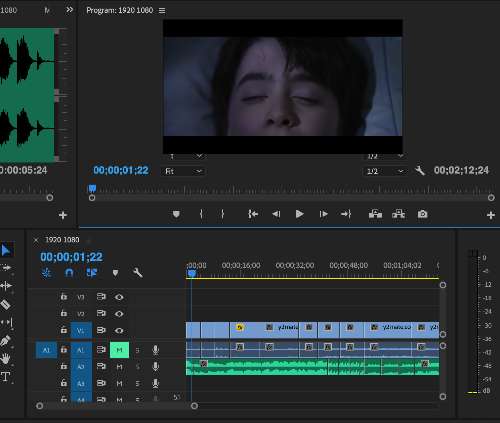Click timeline playhead timecode field

pos(71,257)
